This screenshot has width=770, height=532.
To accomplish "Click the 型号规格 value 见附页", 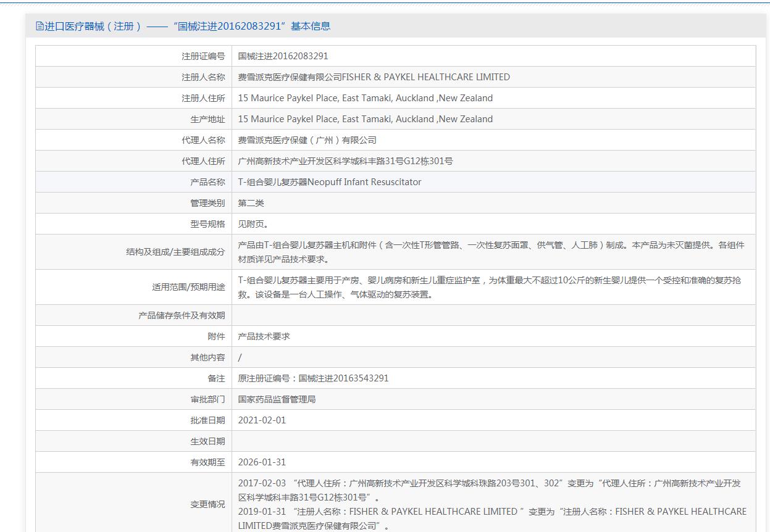I will tap(253, 224).
